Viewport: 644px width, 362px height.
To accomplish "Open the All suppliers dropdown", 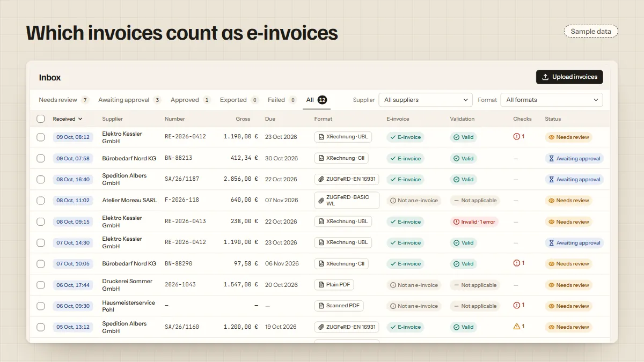I will point(426,100).
